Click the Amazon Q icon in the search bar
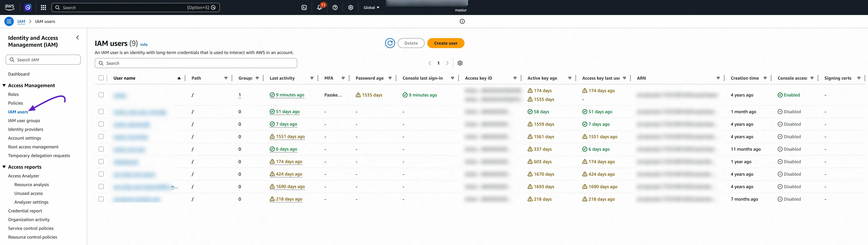The width and height of the screenshot is (868, 245). (213, 7)
